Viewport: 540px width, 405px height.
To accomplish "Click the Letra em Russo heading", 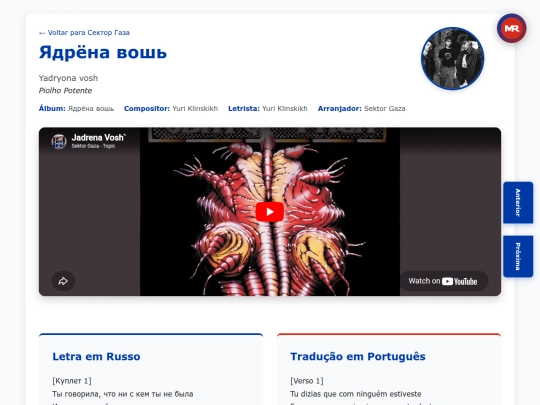I will pos(96,356).
